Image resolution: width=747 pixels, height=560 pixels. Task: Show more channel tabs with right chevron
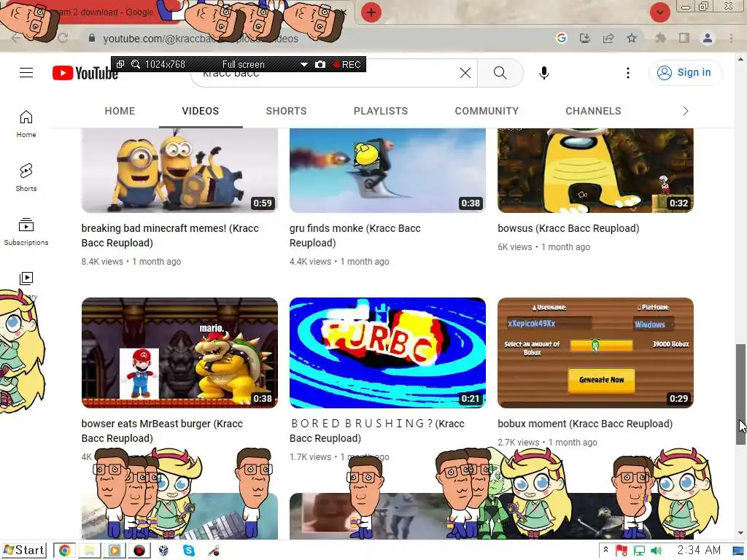685,111
